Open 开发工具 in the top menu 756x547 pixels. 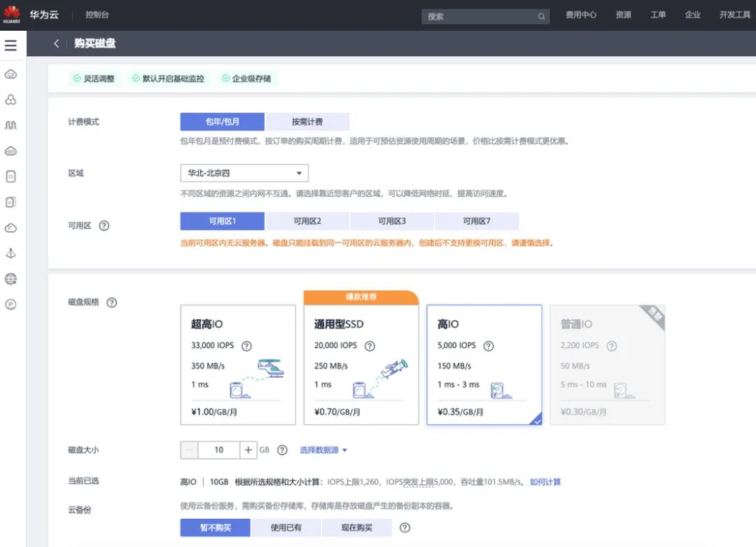click(735, 15)
